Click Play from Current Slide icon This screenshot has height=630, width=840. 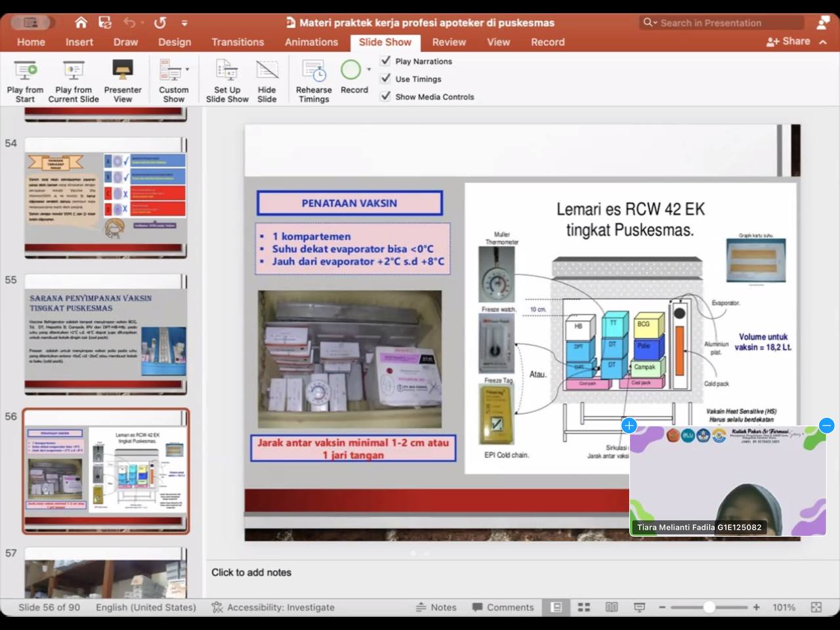click(73, 71)
